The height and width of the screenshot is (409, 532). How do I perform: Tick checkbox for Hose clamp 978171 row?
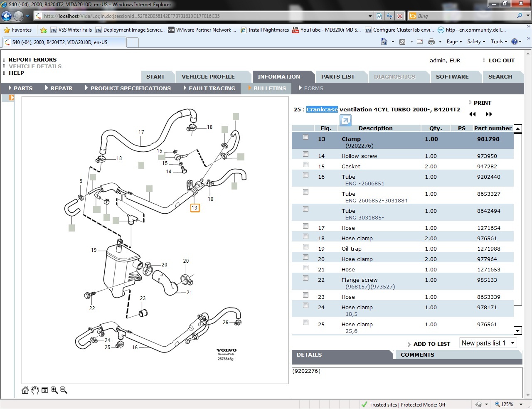306,306
